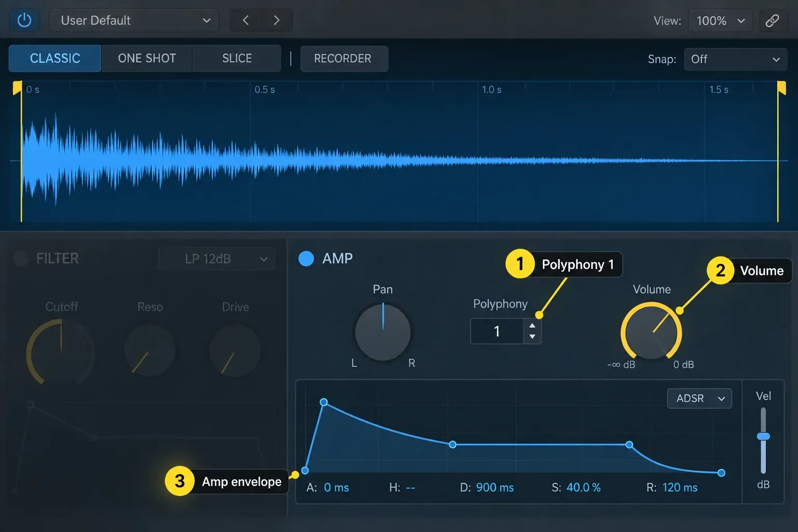The image size is (798, 532).
Task: Click the Vel slider handle
Action: (x=763, y=436)
